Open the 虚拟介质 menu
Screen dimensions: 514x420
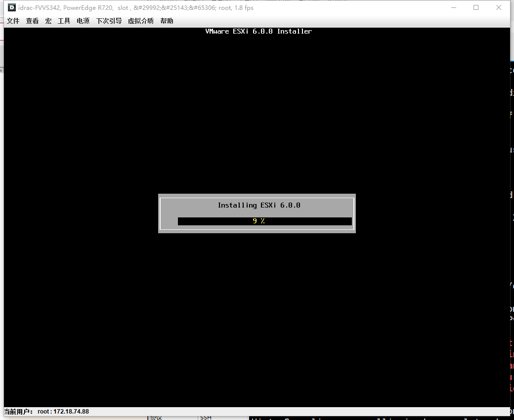click(x=141, y=21)
